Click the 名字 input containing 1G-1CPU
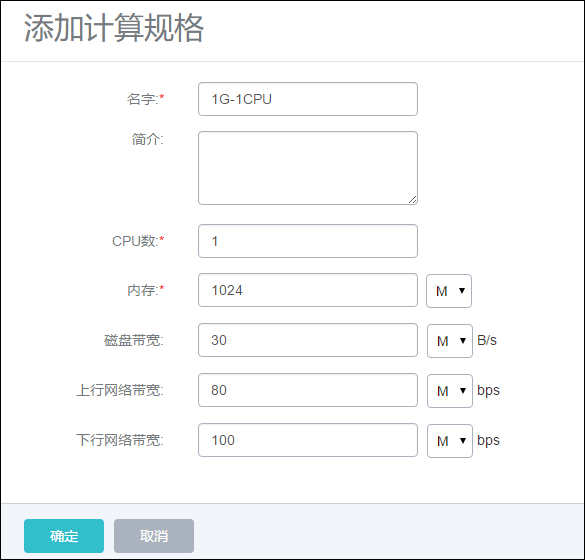Screen dimensions: 585x560 pyautogui.click(x=308, y=99)
